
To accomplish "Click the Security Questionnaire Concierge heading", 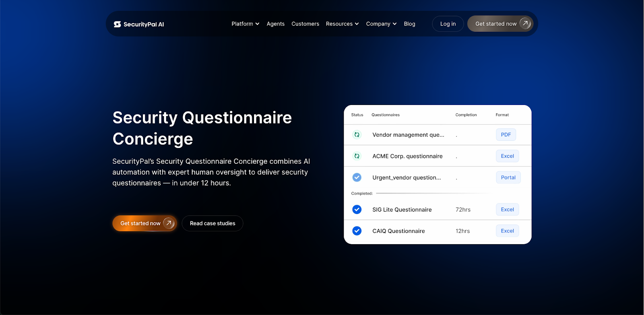I will click(x=202, y=128).
